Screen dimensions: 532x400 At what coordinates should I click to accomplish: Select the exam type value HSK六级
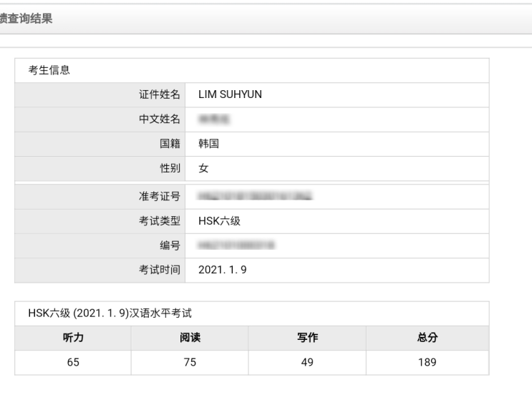pyautogui.click(x=219, y=221)
